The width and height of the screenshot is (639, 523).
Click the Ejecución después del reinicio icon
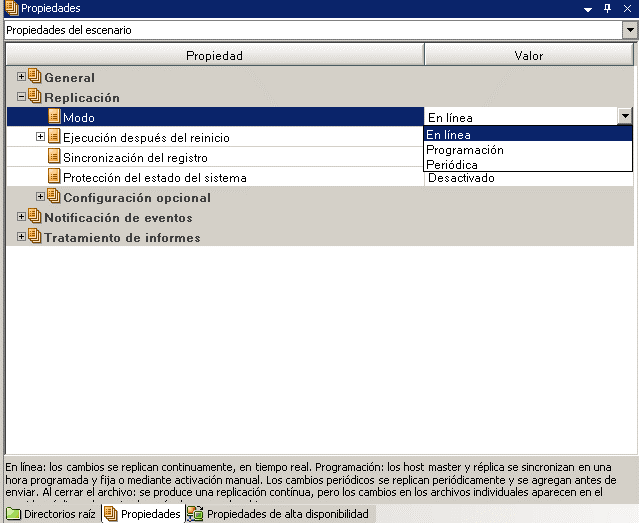pyautogui.click(x=54, y=136)
